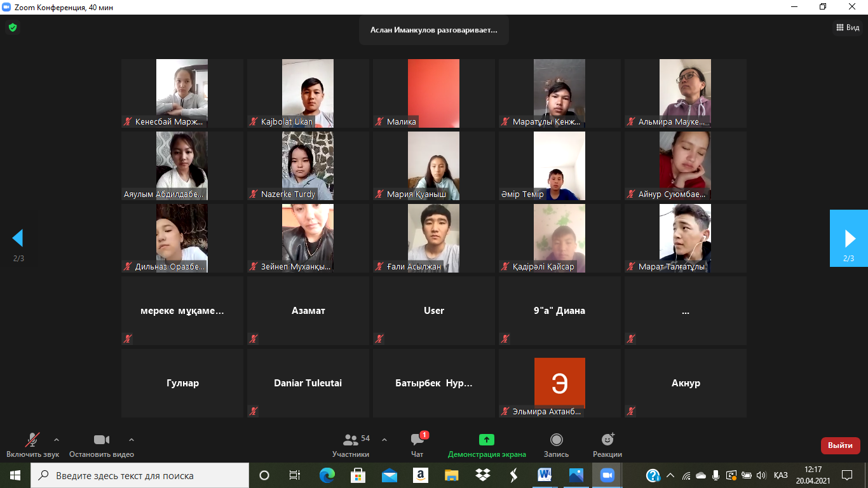Open the Chat icon with notification
The image size is (868, 488).
click(417, 440)
